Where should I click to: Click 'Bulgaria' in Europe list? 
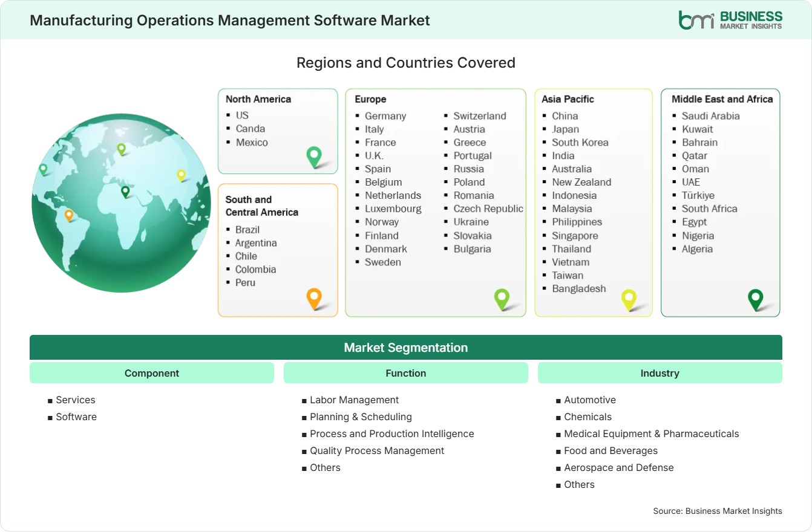(473, 248)
